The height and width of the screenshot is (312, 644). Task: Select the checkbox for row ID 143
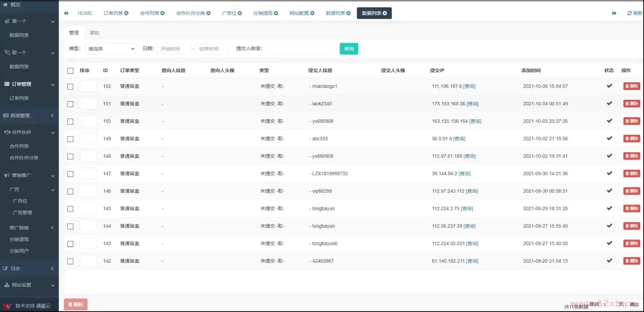click(70, 244)
